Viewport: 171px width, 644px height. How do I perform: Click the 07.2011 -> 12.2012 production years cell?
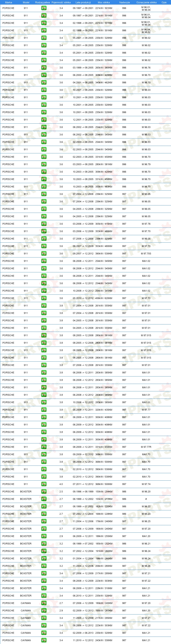[x=83, y=484]
